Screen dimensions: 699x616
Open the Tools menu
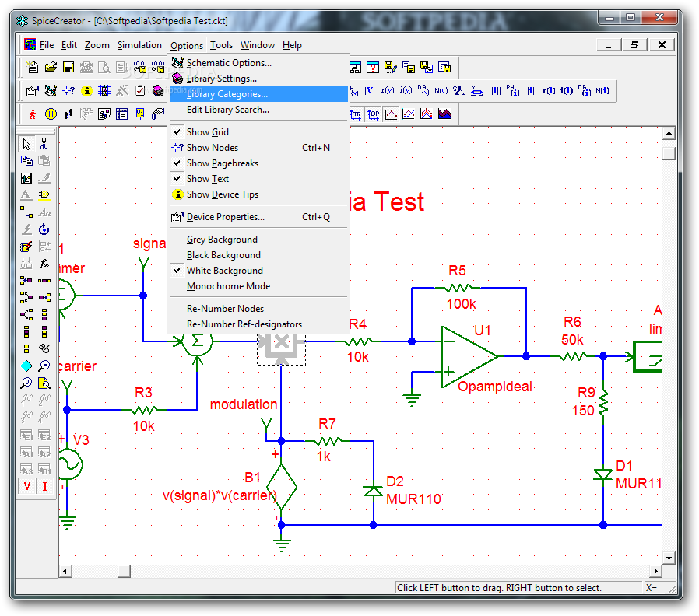tap(221, 45)
